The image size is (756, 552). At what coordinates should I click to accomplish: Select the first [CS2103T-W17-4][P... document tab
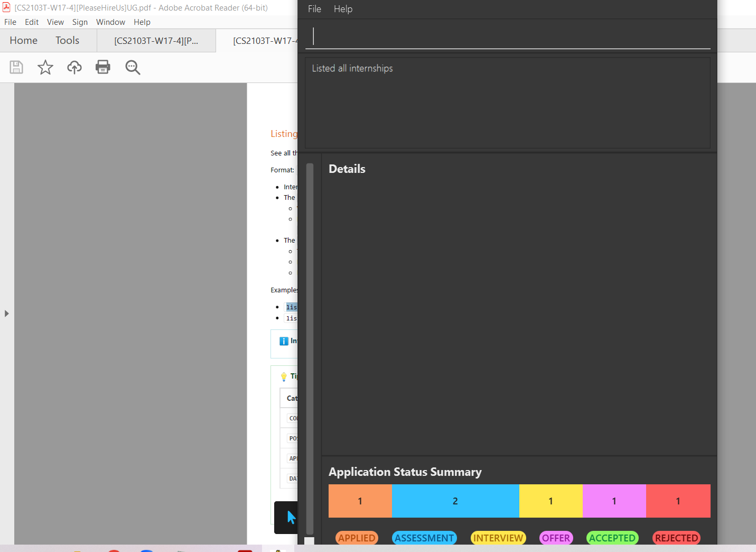pyautogui.click(x=156, y=41)
